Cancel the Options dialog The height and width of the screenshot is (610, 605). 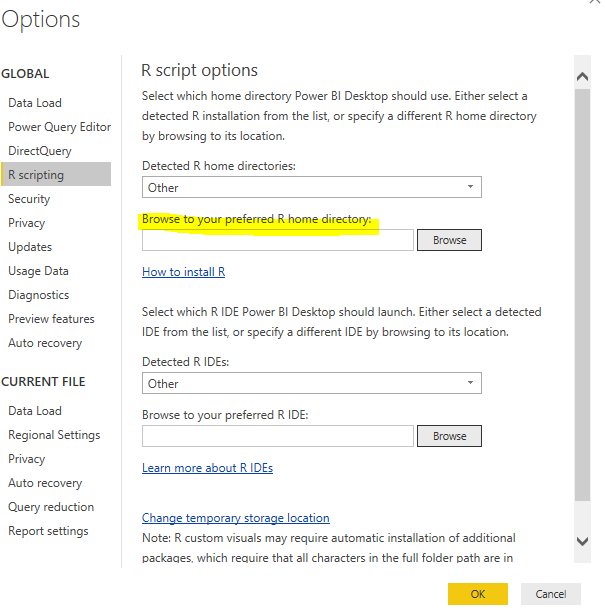click(551, 594)
